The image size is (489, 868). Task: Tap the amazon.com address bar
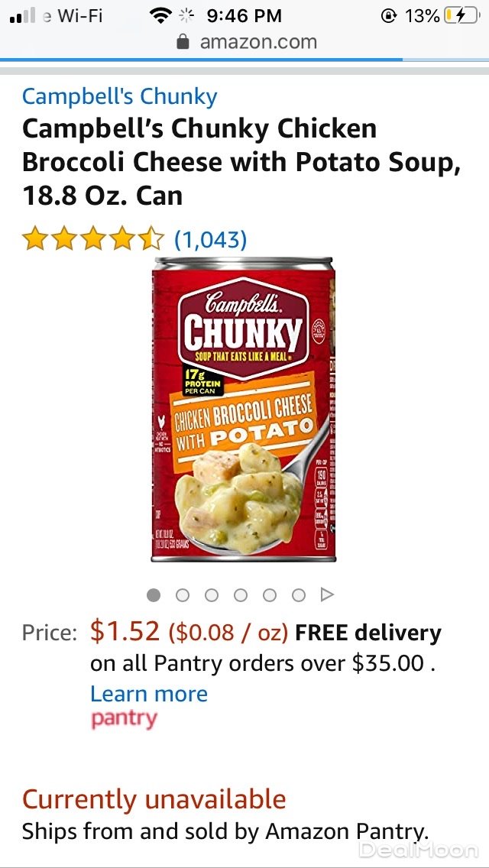tap(247, 42)
